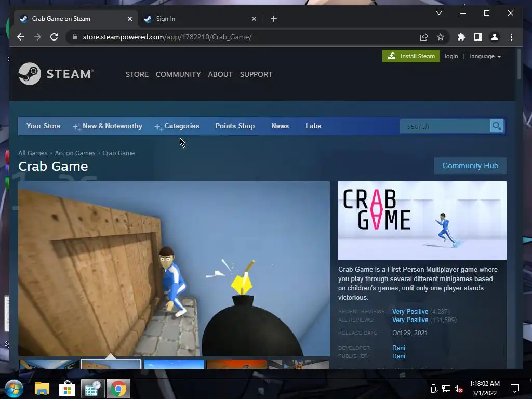Screen dimensions: 532x399
Task: Open the Your Store tab
Action: pos(44,126)
